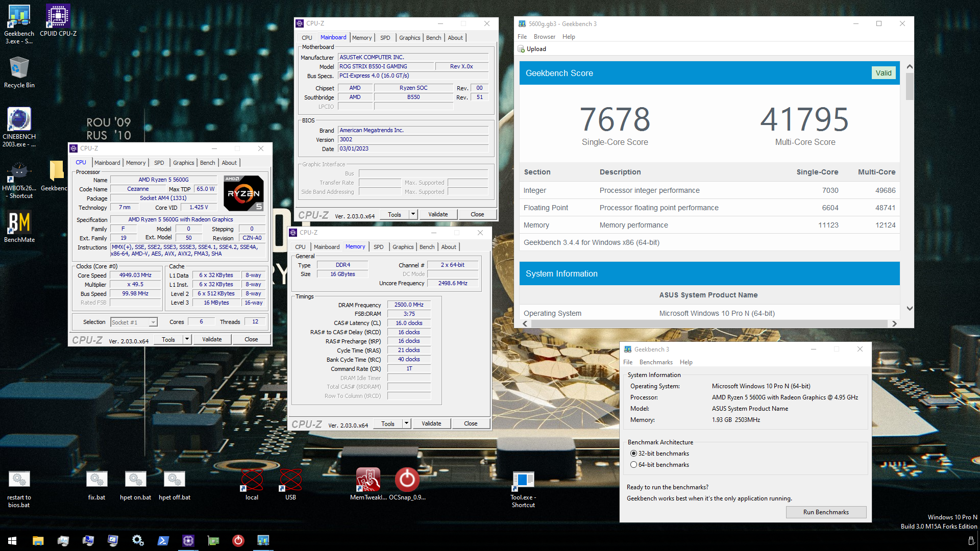The image size is (980, 551).
Task: Open the CPUID CPU-Z desktop icon
Action: click(58, 21)
